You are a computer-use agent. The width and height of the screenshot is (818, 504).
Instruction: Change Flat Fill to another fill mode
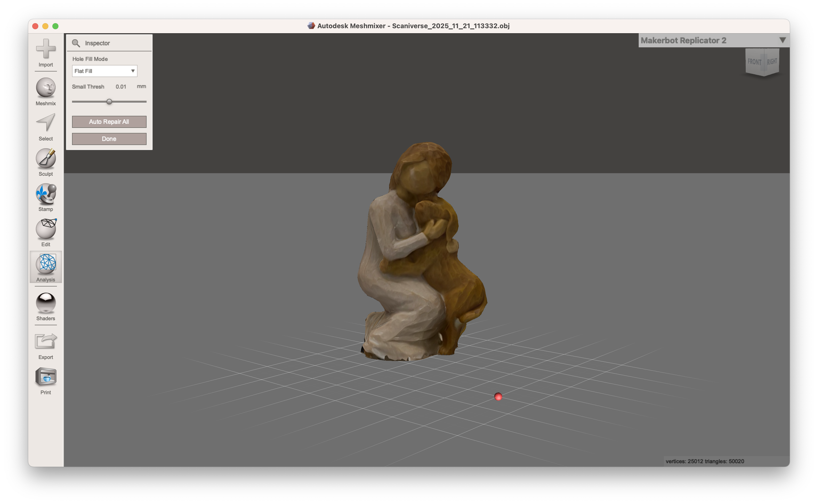(104, 71)
